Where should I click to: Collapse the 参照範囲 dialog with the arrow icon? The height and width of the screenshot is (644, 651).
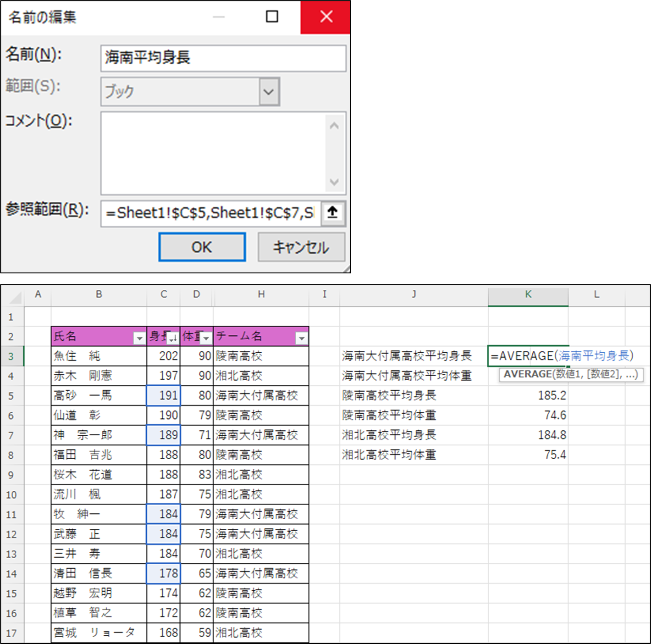(332, 213)
